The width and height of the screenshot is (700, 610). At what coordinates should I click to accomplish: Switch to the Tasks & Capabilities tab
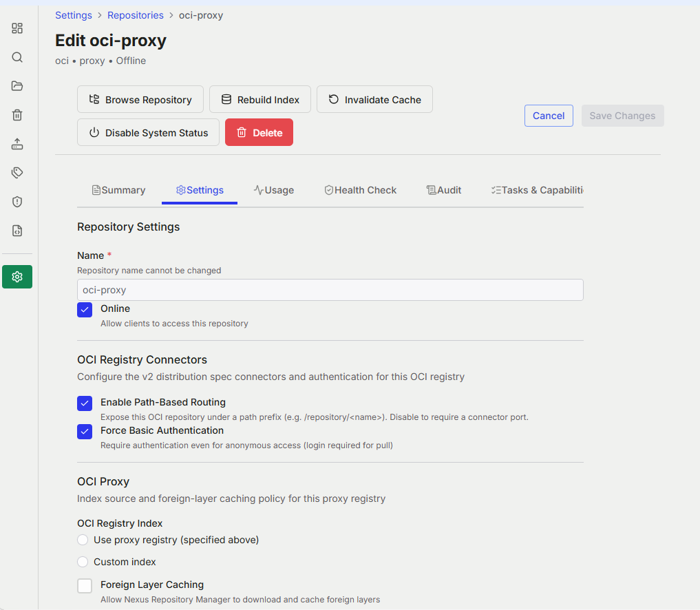(x=537, y=190)
